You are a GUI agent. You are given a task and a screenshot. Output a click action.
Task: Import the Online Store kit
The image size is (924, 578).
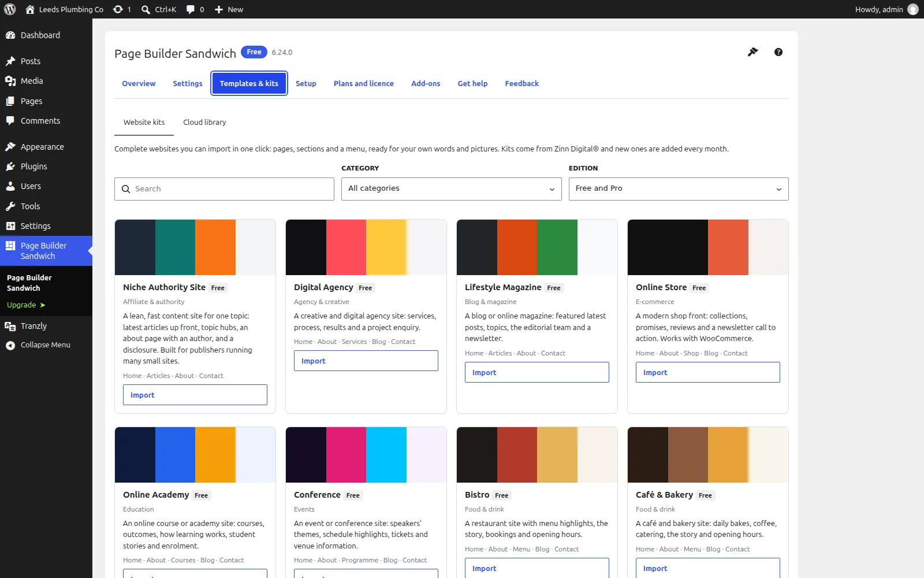pyautogui.click(x=708, y=372)
